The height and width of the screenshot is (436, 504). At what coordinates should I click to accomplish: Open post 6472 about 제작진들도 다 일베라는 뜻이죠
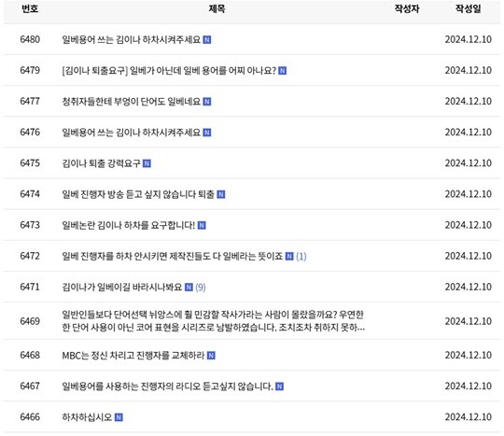pyautogui.click(x=173, y=256)
